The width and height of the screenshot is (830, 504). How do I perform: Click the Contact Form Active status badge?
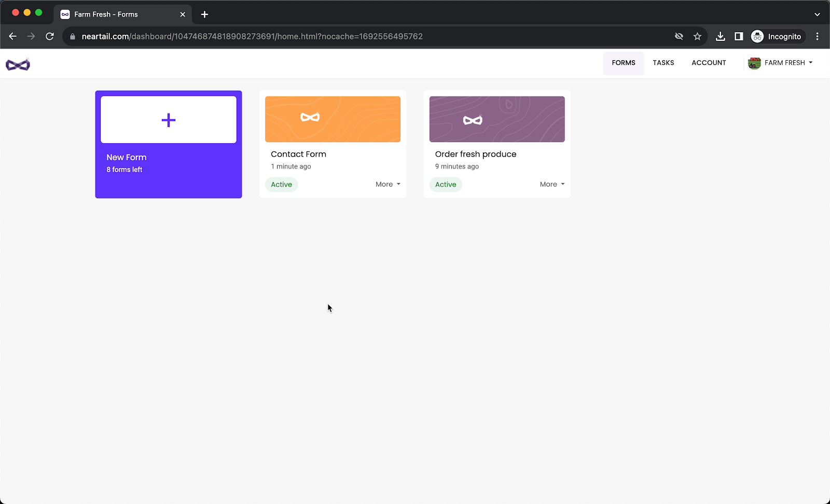pyautogui.click(x=281, y=185)
